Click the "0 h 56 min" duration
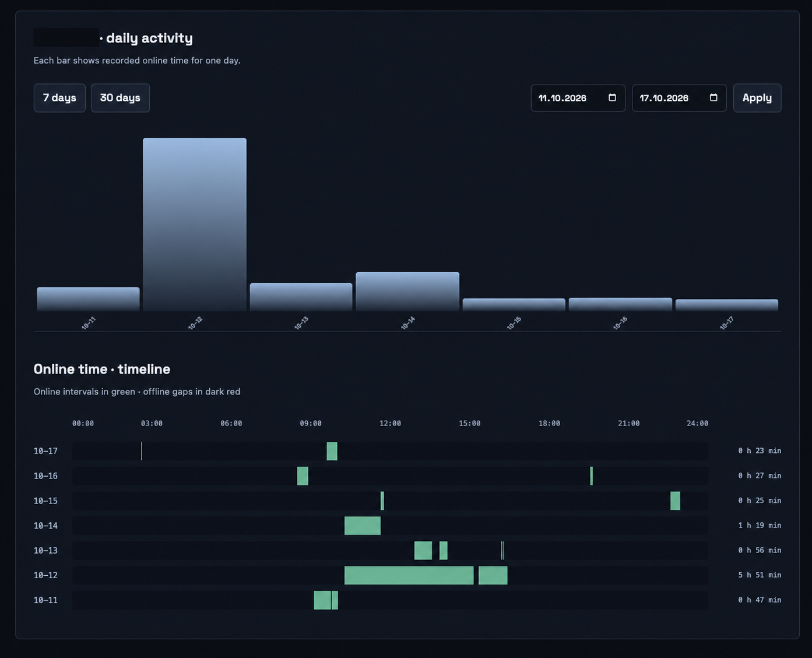This screenshot has width=812, height=658. pos(760,550)
